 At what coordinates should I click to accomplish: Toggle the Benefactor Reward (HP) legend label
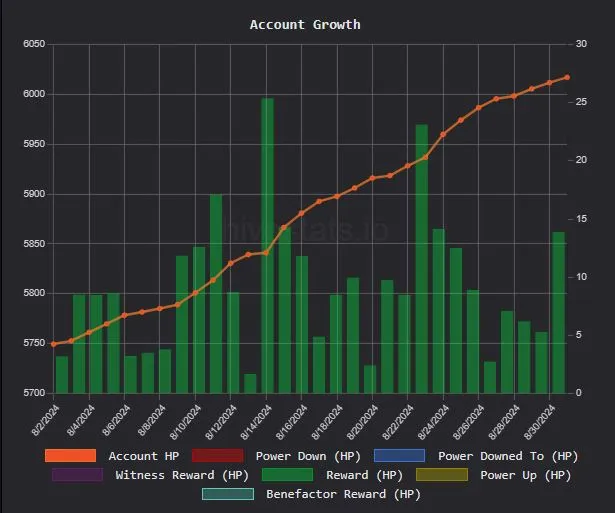pyautogui.click(x=343, y=494)
